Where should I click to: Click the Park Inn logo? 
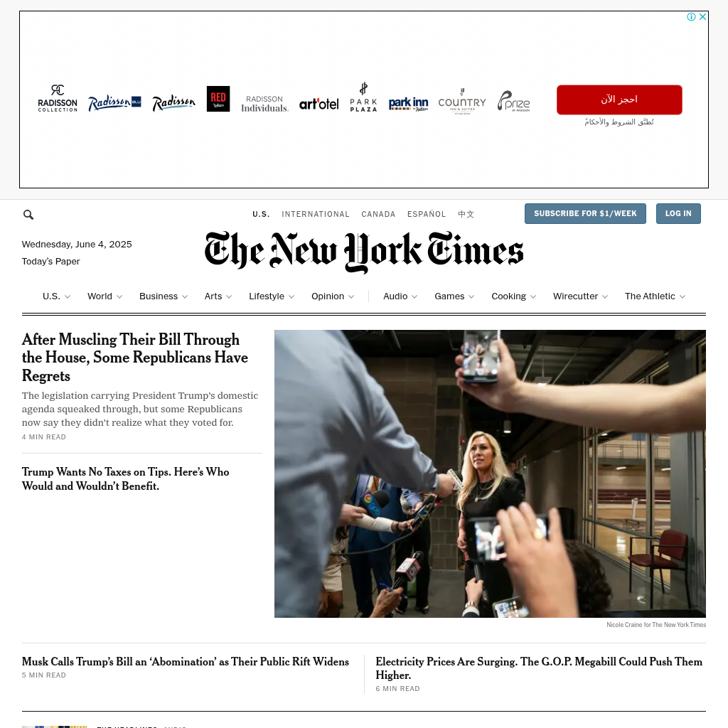click(x=409, y=104)
